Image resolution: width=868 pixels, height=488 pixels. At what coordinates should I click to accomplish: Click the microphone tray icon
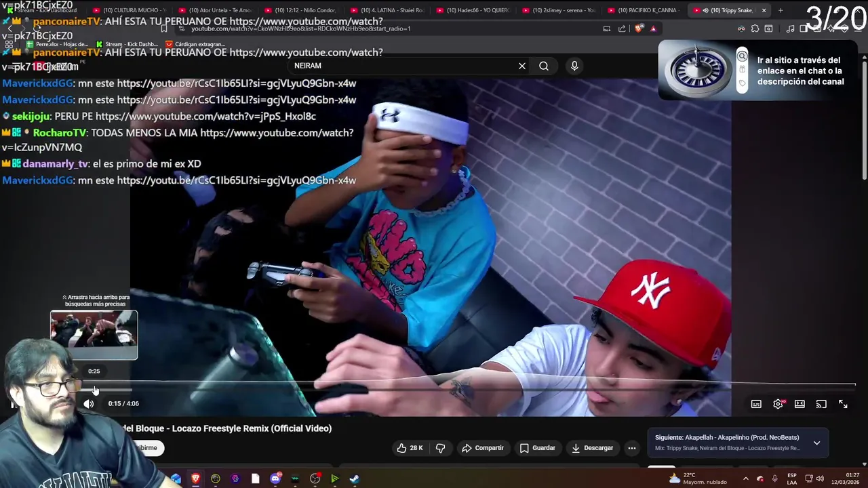(774, 479)
